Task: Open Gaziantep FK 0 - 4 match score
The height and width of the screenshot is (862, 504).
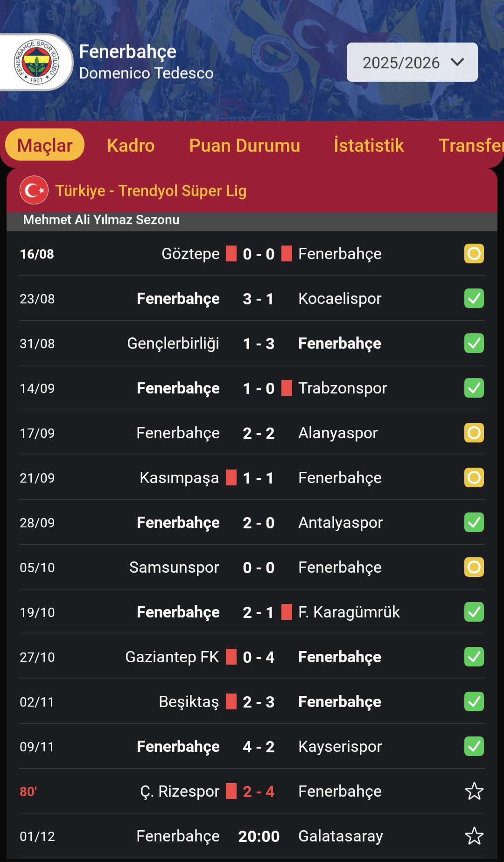Action: click(x=259, y=657)
